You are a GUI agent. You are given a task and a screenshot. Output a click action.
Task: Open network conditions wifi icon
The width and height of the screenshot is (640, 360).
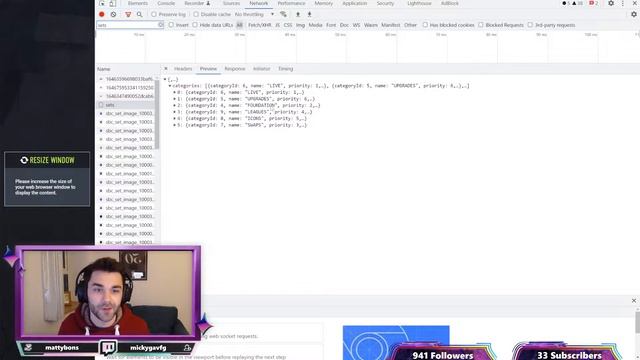[x=283, y=14]
